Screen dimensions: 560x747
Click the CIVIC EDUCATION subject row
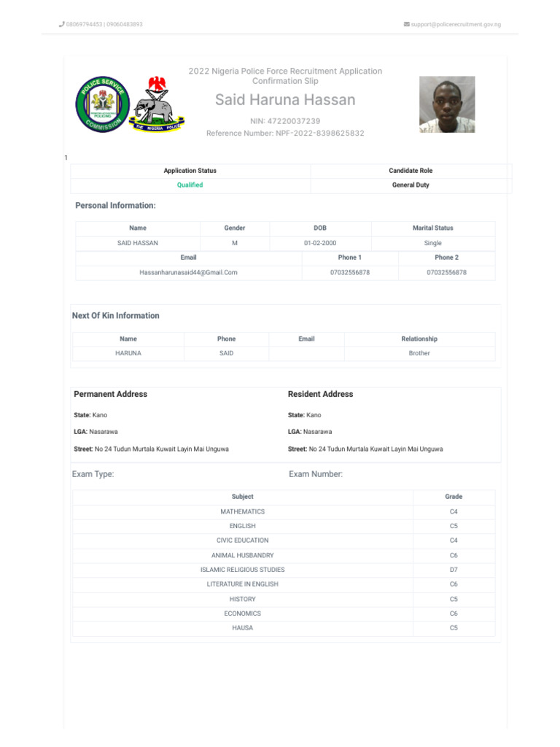[x=284, y=541]
